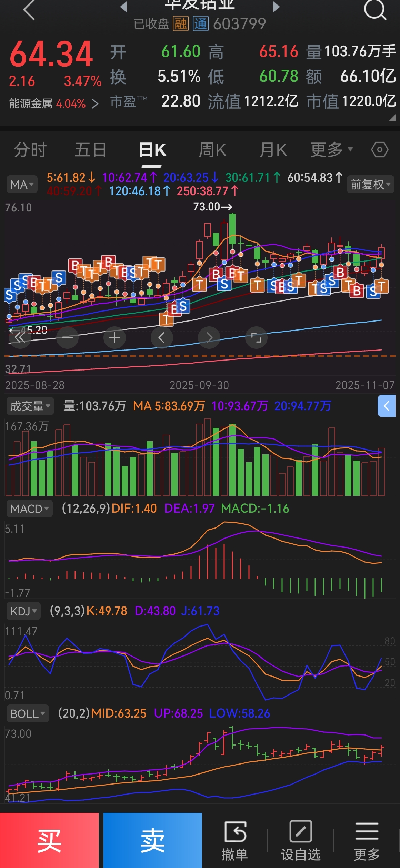Tap the 量 103.76万手 figure
The image size is (400, 868).
pyautogui.click(x=351, y=51)
